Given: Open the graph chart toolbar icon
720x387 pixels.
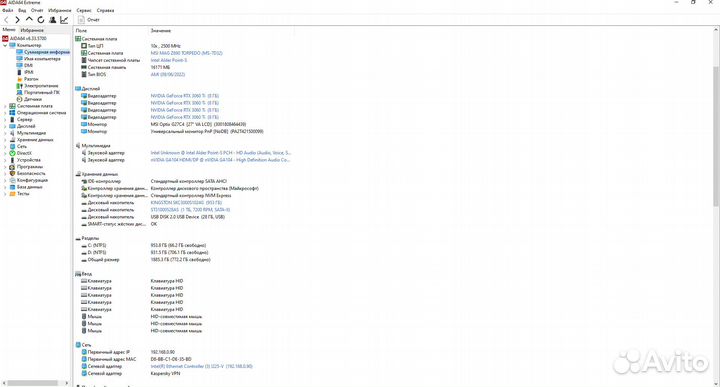Looking at the screenshot, I should [64, 20].
